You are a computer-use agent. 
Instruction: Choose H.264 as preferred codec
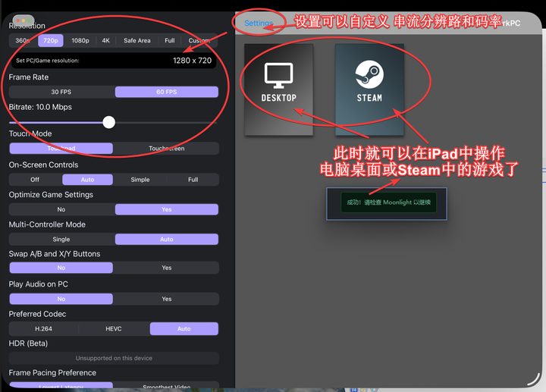click(x=43, y=328)
